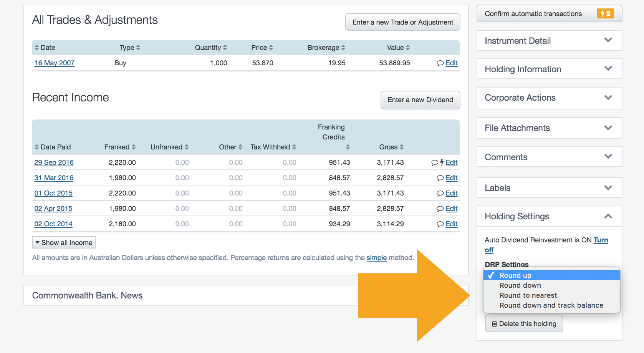Choose the Round to nearest rounding option

click(528, 295)
